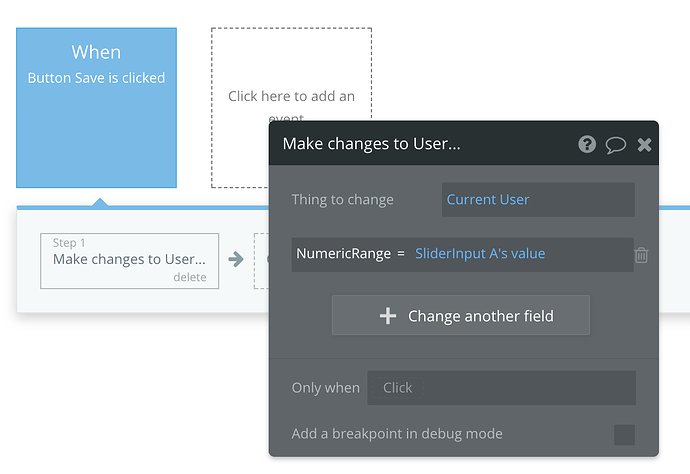Close the Make changes to User dialog
Viewport: 690px width, 474px height.
tap(645, 144)
